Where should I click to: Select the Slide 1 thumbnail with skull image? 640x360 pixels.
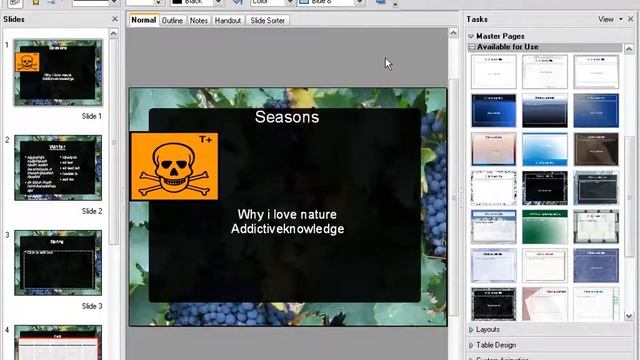pos(58,73)
